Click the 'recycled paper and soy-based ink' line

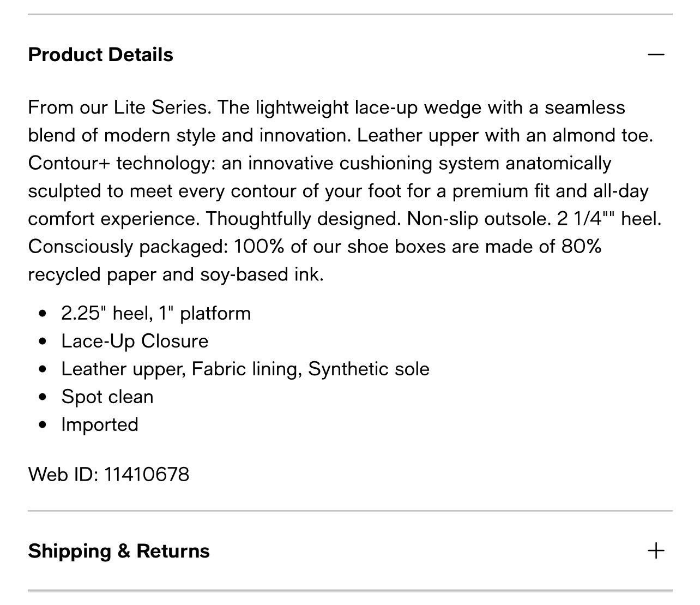click(x=176, y=274)
